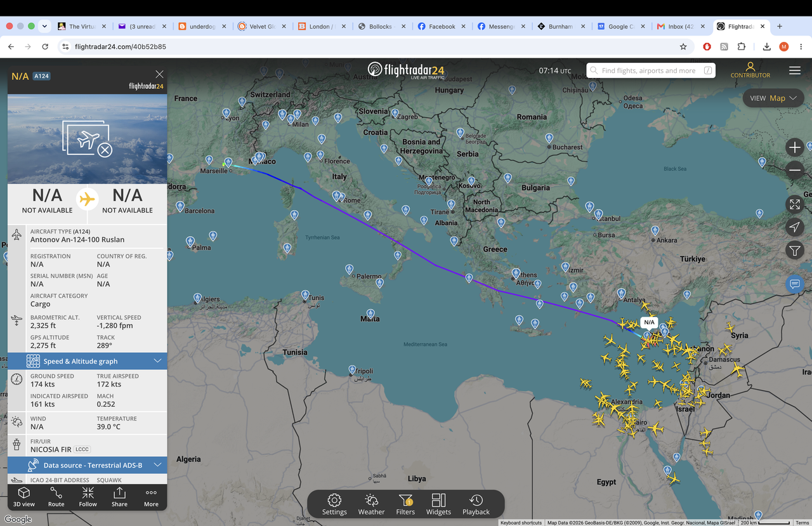
Task: Switch to the Velvet Gl tab
Action: point(261,27)
